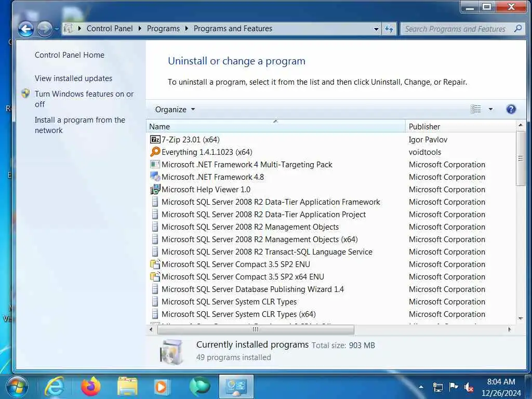Launch Firefox from the taskbar

(90, 387)
